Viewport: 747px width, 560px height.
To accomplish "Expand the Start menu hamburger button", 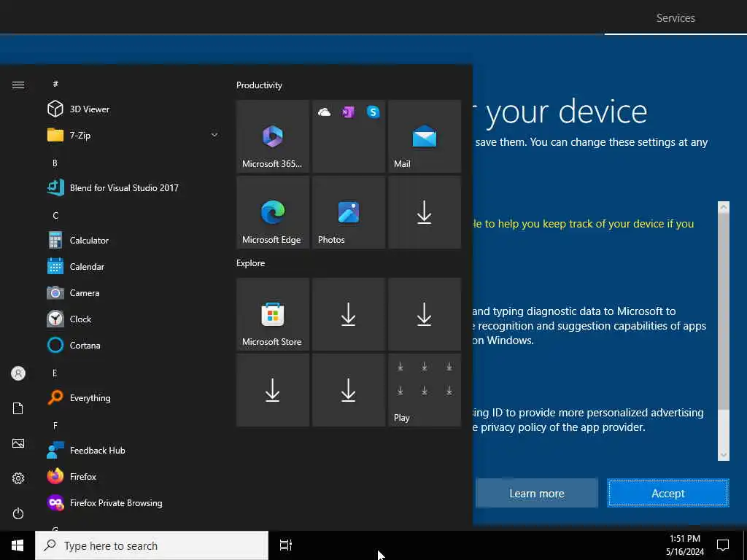I will point(18,85).
